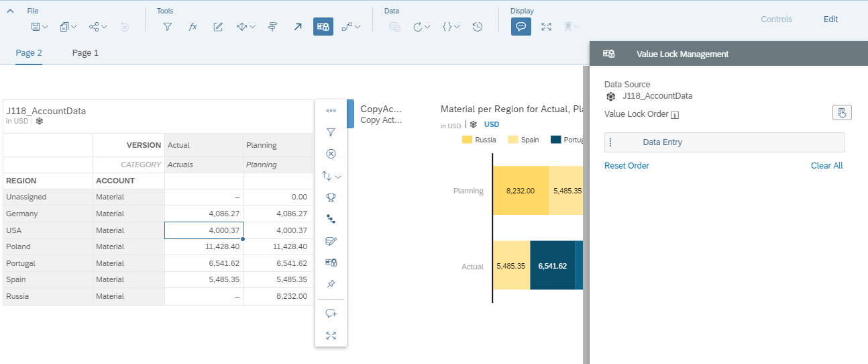868x364 pixels.
Task: Select the Data Entry lock order item
Action: click(x=724, y=142)
